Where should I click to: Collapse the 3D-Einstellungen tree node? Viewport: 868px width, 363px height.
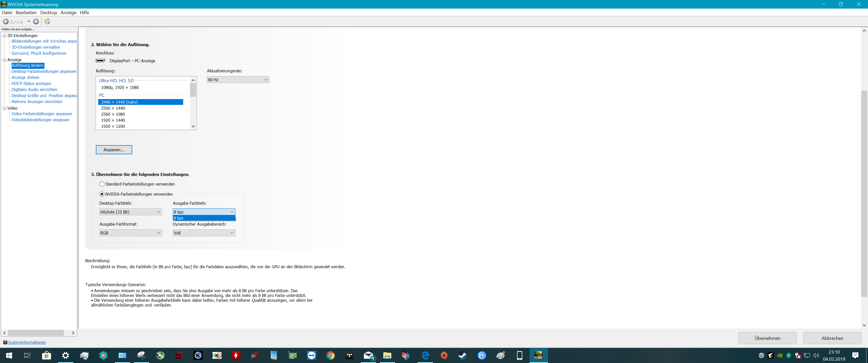click(x=4, y=36)
